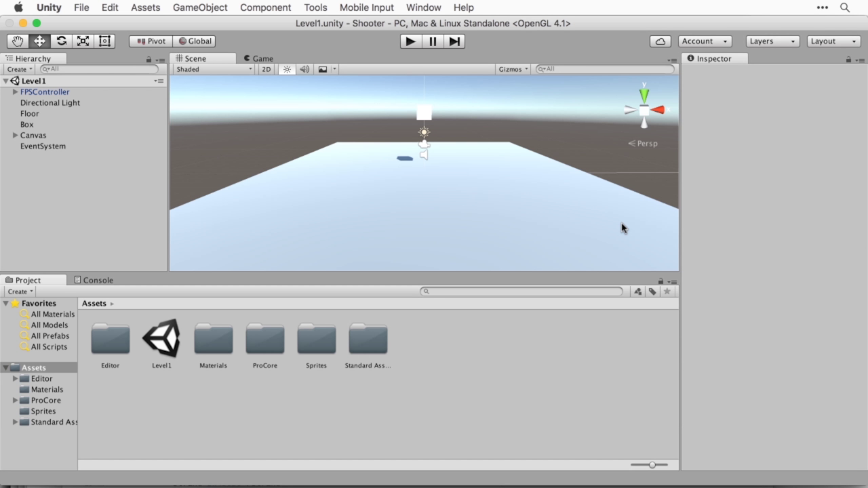Select Box object in Hierarchy
The width and height of the screenshot is (868, 488).
pos(27,125)
